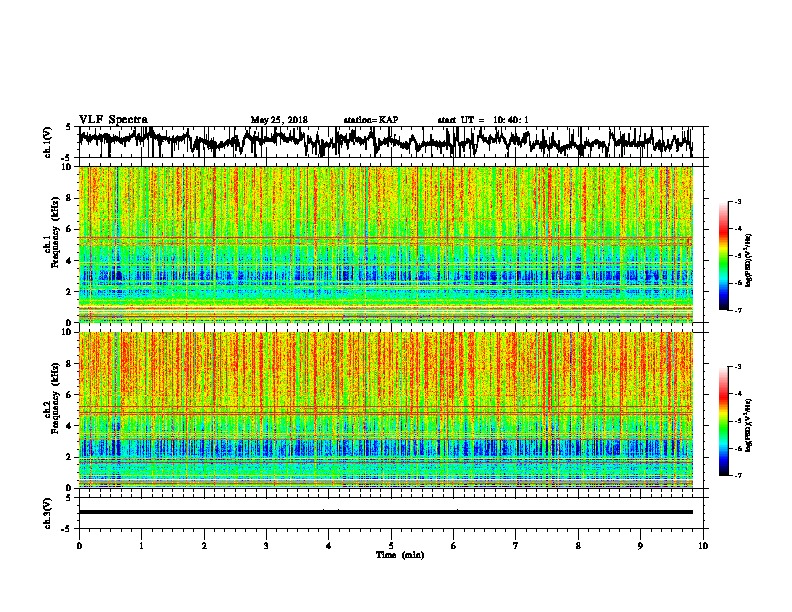Click the "5" tick on ch.1 voltage axis

[x=68, y=127]
